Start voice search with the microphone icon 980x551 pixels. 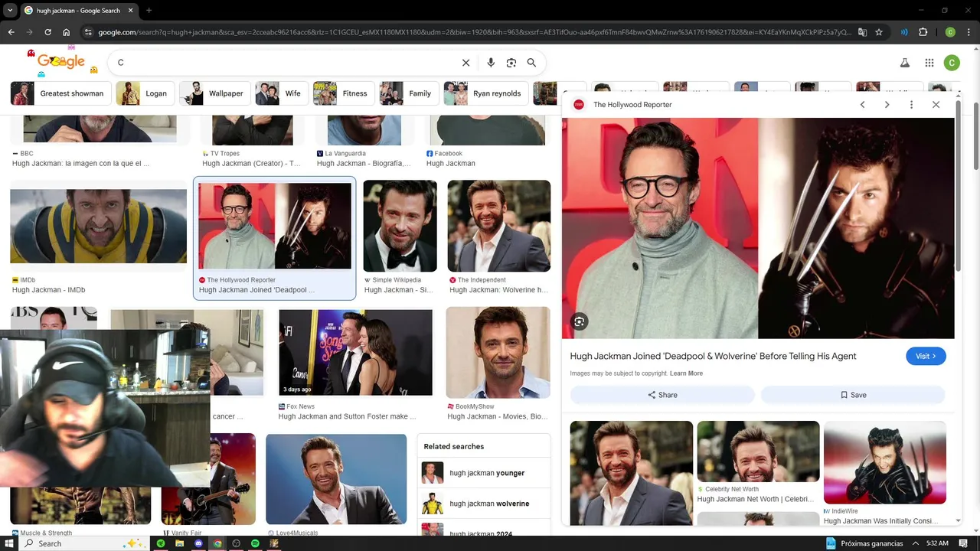pyautogui.click(x=491, y=63)
